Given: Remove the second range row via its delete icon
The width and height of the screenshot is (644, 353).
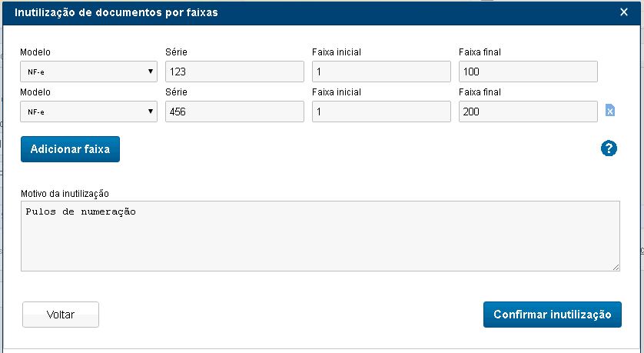Looking at the screenshot, I should 609,111.
